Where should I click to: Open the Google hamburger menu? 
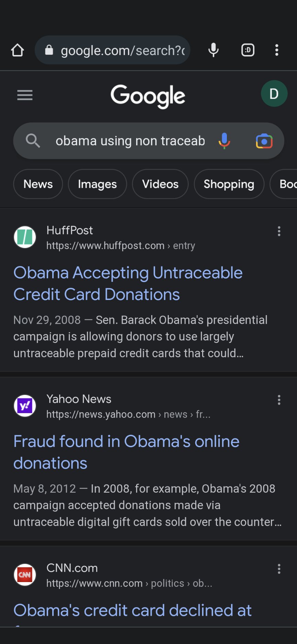[25, 95]
